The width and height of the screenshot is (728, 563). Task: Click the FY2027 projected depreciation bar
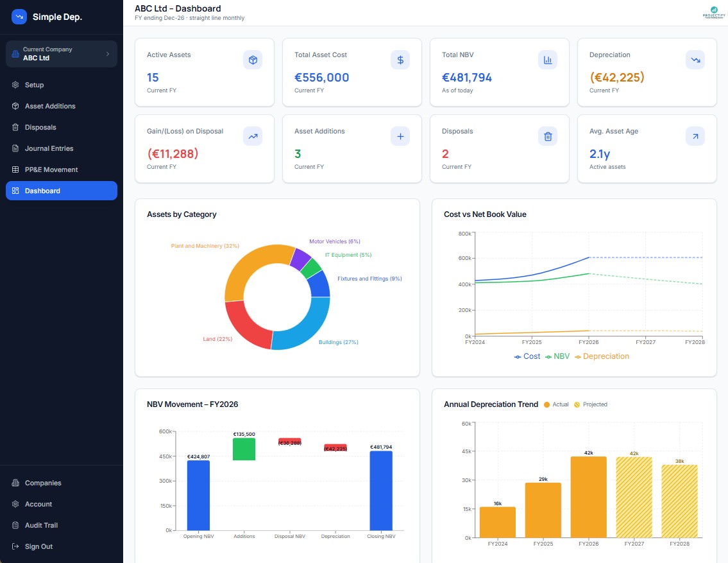tap(634, 498)
